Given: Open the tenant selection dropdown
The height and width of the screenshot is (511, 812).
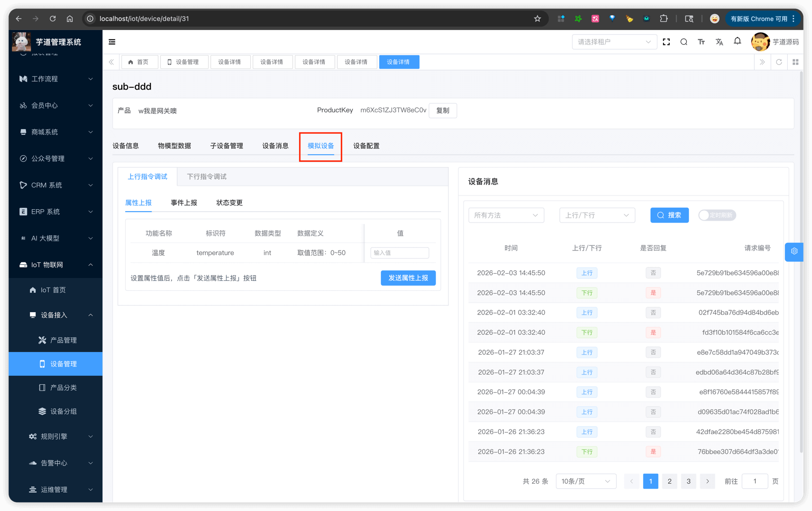Looking at the screenshot, I should pos(614,42).
